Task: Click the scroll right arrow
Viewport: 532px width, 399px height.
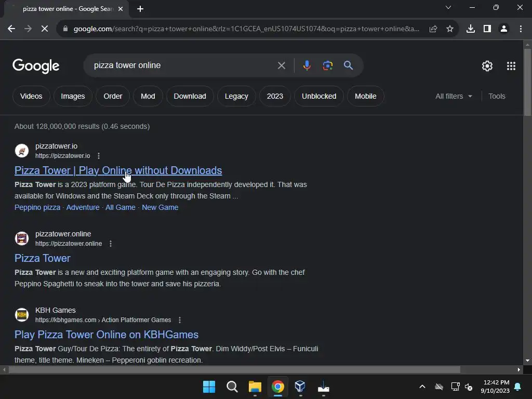Action: 519,369
